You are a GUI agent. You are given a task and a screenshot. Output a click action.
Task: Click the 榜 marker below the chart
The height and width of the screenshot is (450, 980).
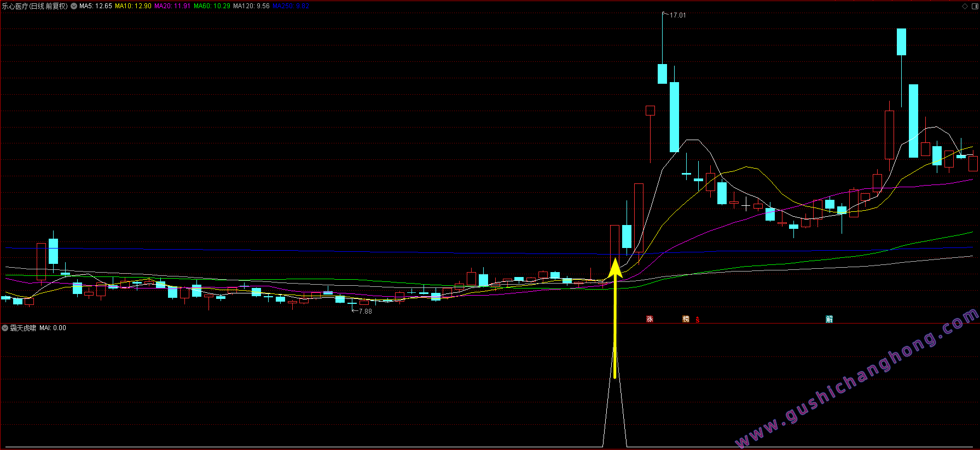point(686,319)
